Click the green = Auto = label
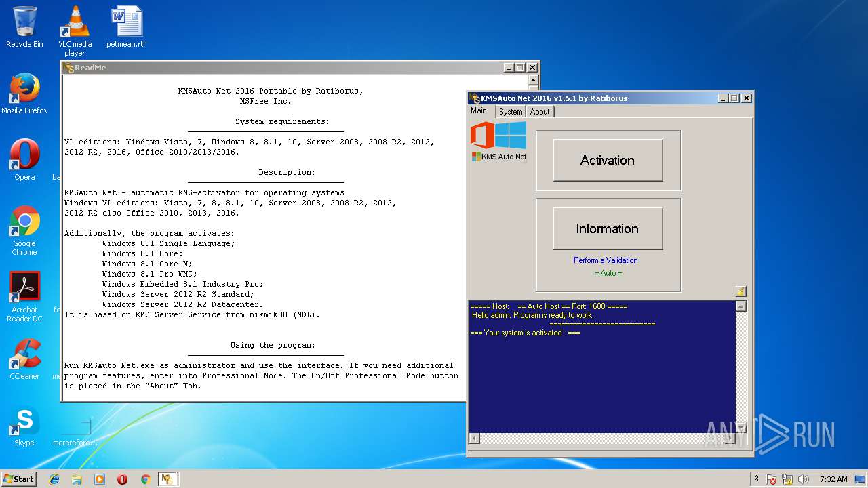 (x=608, y=273)
